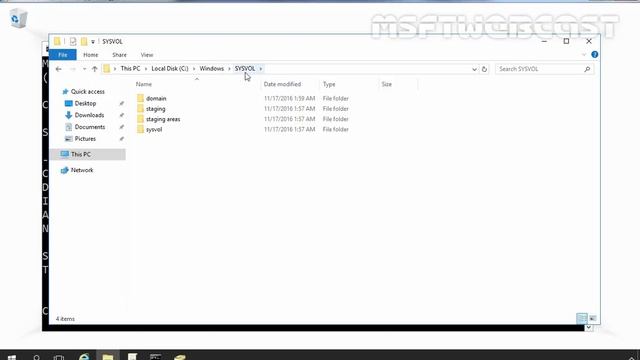The image size is (640, 360).
Task: Select the domain folder
Action: [156, 98]
